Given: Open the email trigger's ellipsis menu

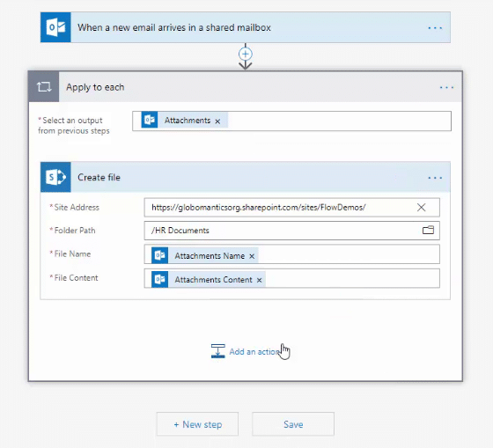Looking at the screenshot, I should (x=435, y=28).
